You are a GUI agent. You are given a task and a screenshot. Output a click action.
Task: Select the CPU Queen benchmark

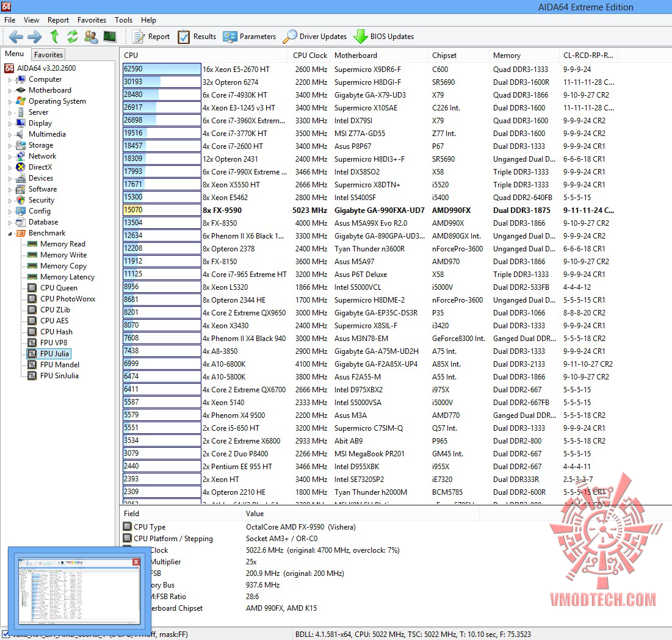point(52,288)
